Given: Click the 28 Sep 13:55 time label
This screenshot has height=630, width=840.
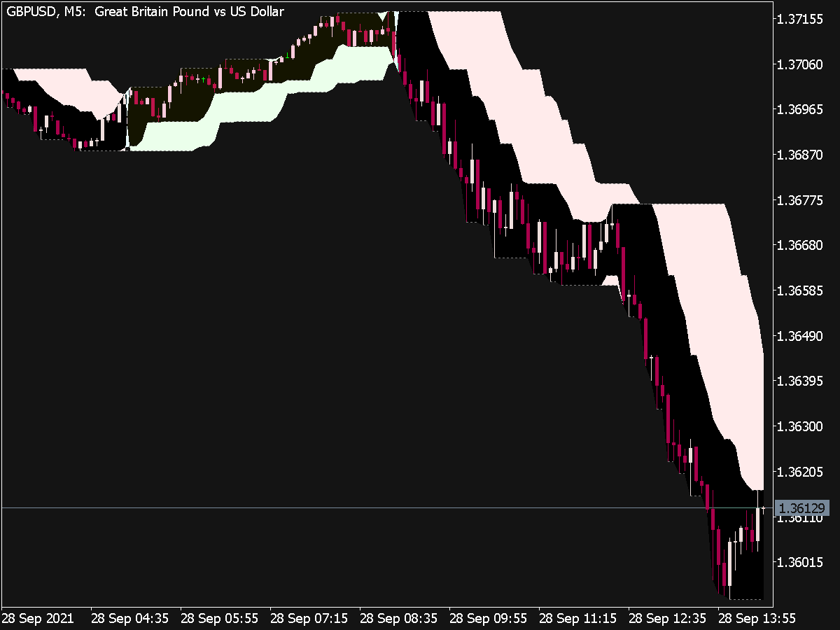Looking at the screenshot, I should coord(757,619).
